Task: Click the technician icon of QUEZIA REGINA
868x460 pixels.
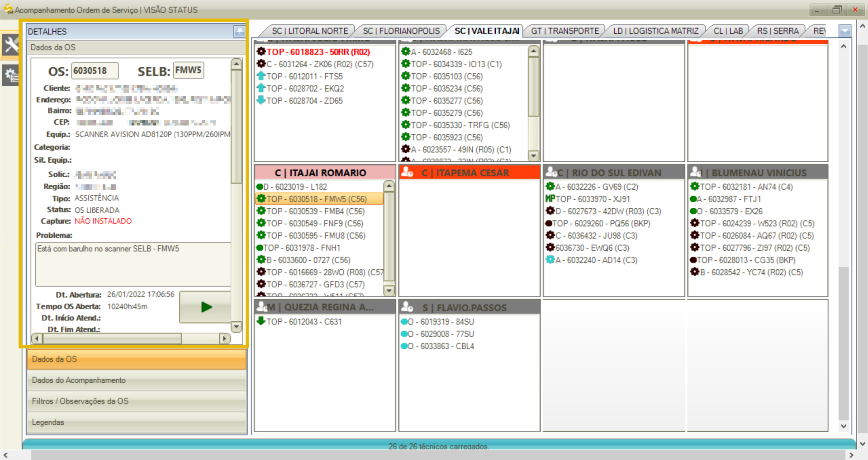Action: coord(262,307)
